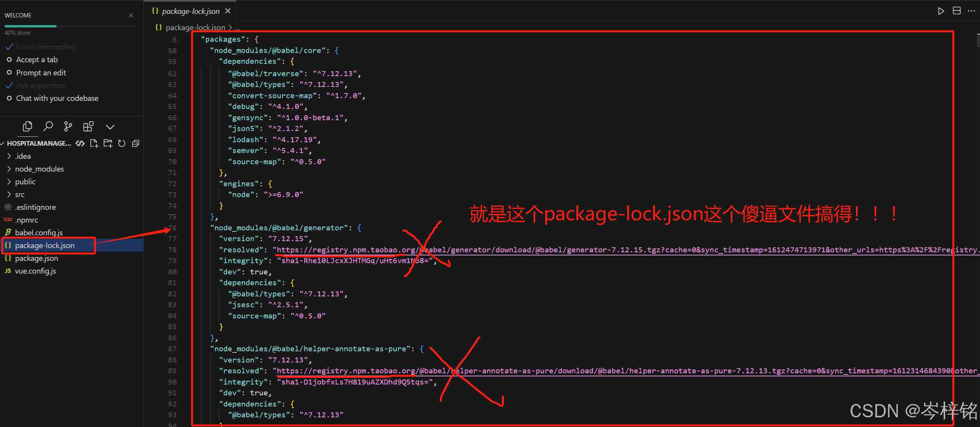The width and height of the screenshot is (980, 427).
Task: Split the editor with the layout icon
Action: (956, 11)
